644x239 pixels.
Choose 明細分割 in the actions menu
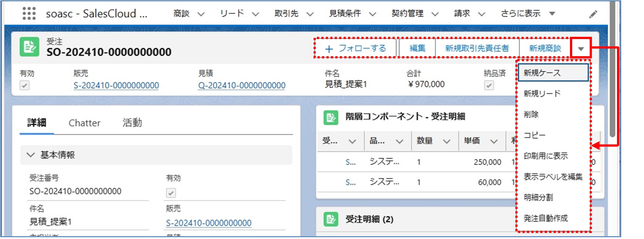[x=553, y=197]
